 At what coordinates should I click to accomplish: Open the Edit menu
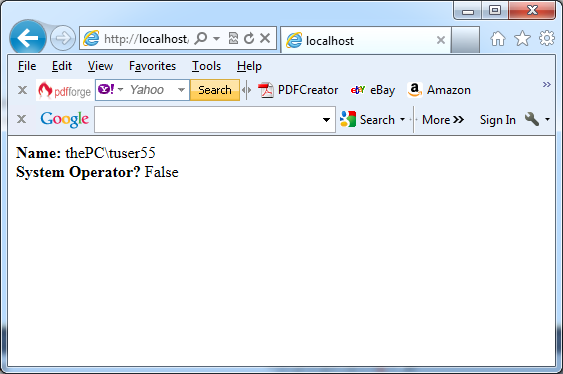62,66
